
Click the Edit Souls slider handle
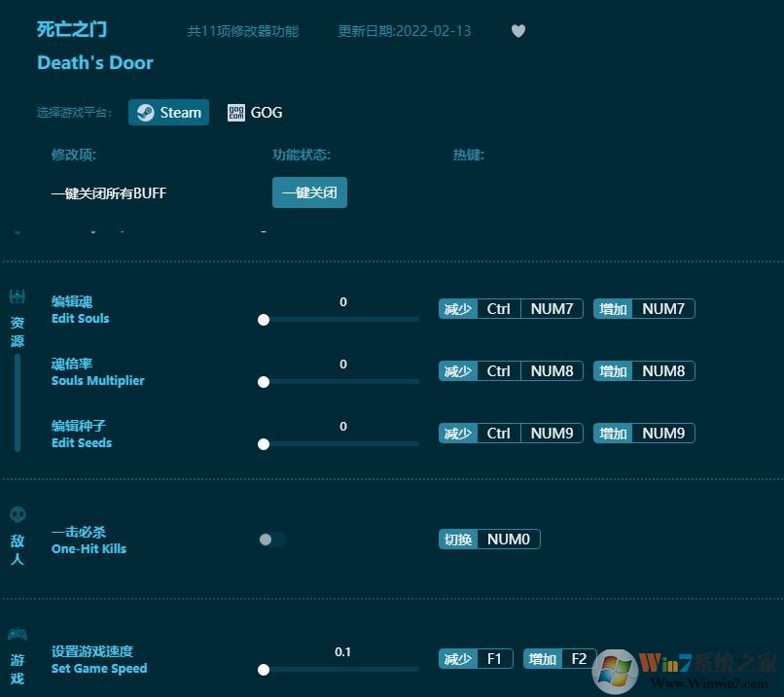pyautogui.click(x=264, y=320)
